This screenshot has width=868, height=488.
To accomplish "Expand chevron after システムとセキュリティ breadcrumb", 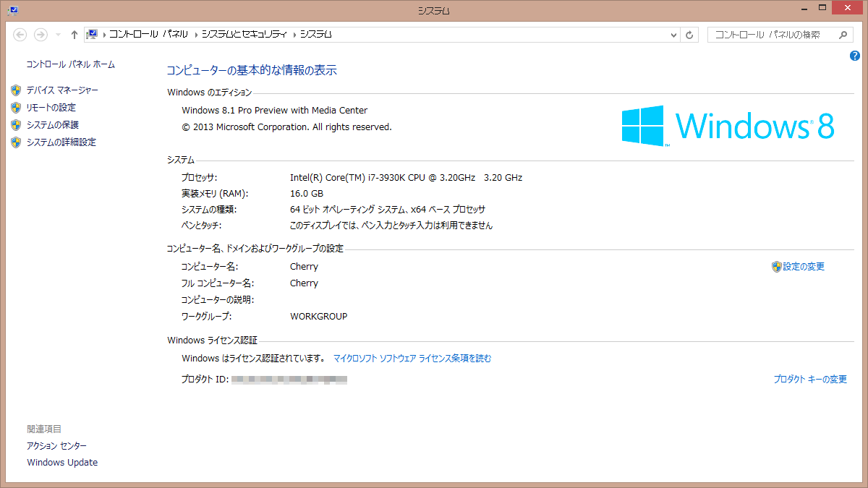I will 295,35.
